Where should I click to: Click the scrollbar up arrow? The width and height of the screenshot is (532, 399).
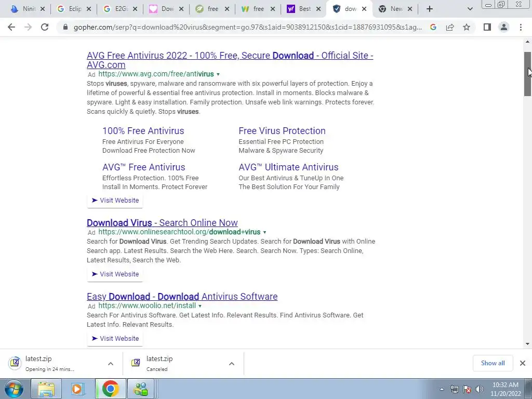click(x=527, y=42)
